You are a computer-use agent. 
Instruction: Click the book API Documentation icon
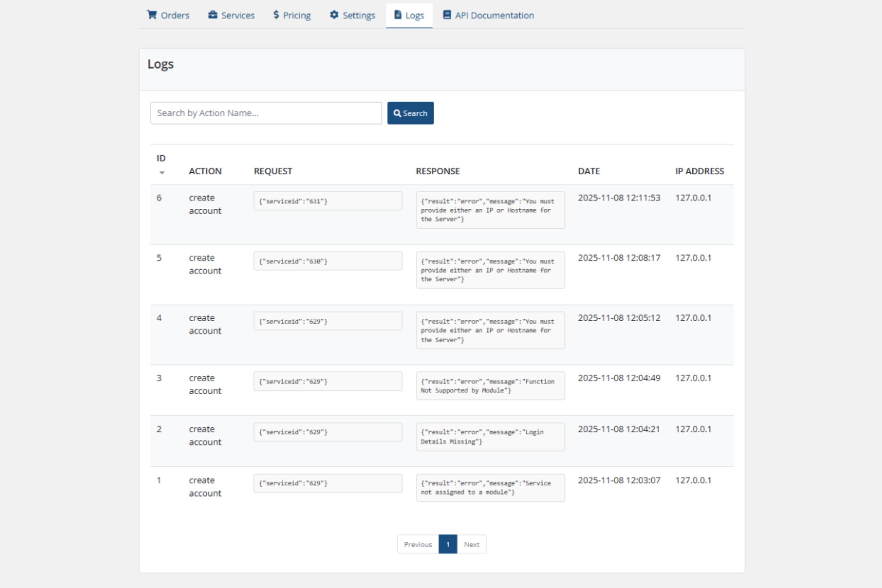(x=447, y=15)
